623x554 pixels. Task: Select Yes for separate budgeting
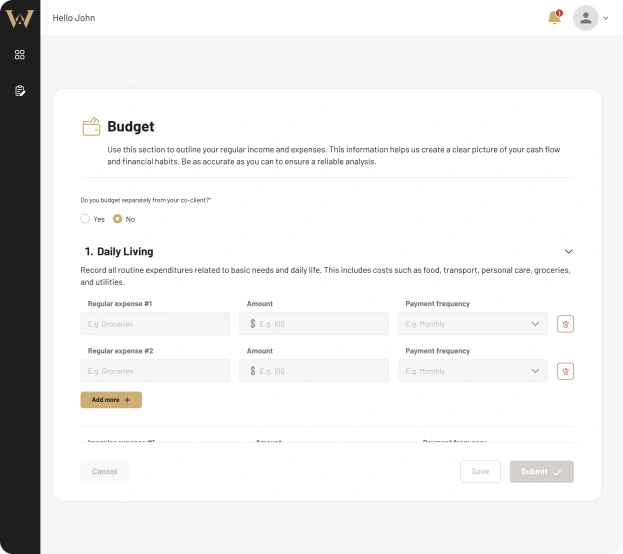(86, 219)
